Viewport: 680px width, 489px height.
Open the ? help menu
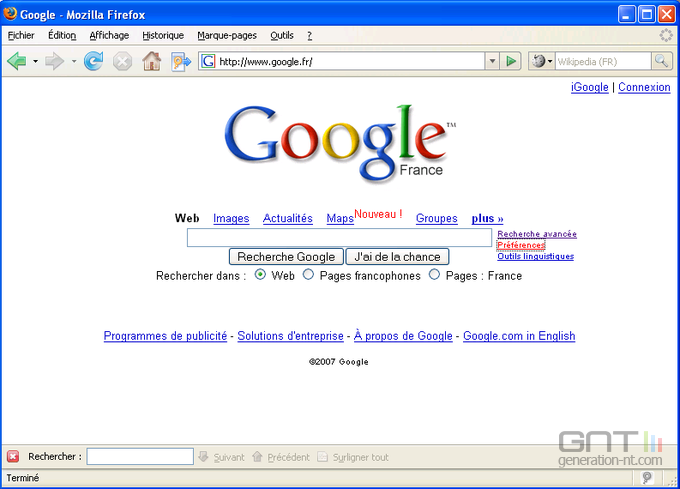pyautogui.click(x=310, y=36)
